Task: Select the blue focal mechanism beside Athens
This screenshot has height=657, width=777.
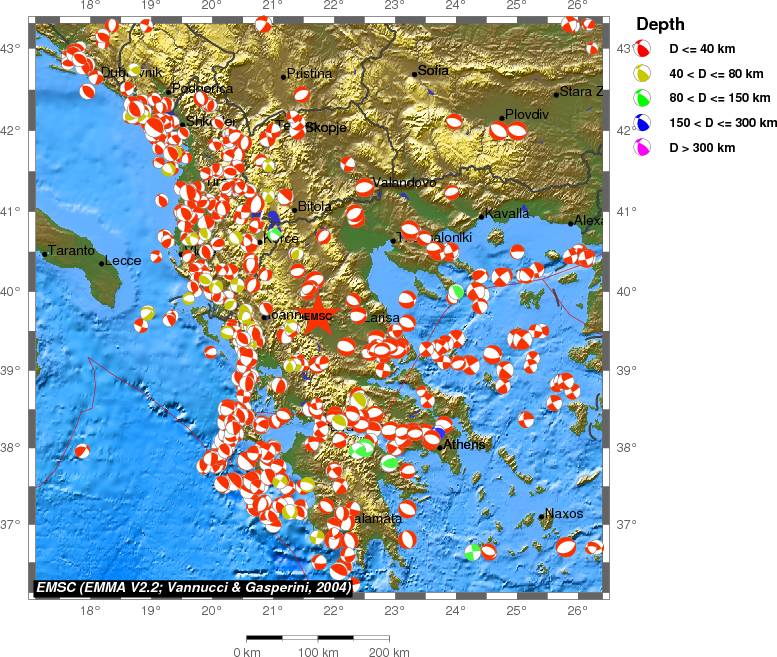Action: point(438,433)
